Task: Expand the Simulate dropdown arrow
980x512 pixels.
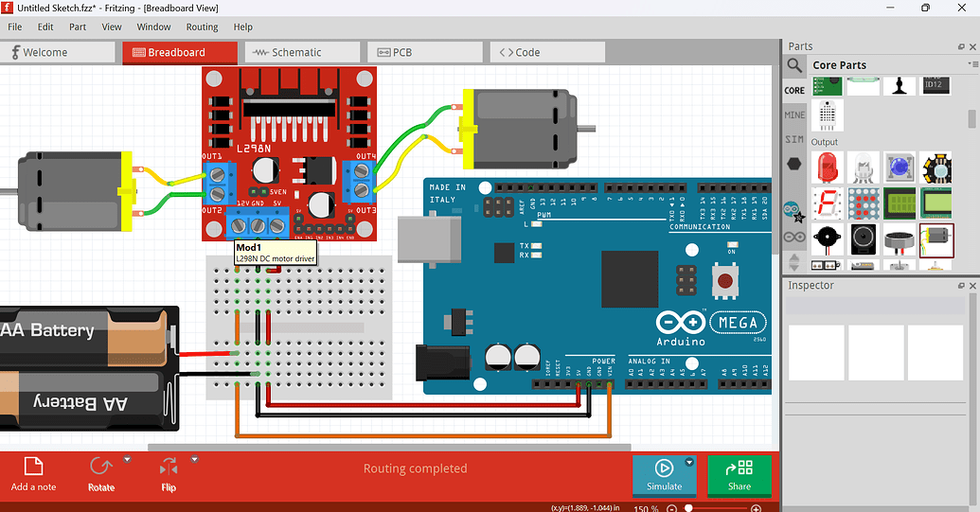Action: coord(689,462)
